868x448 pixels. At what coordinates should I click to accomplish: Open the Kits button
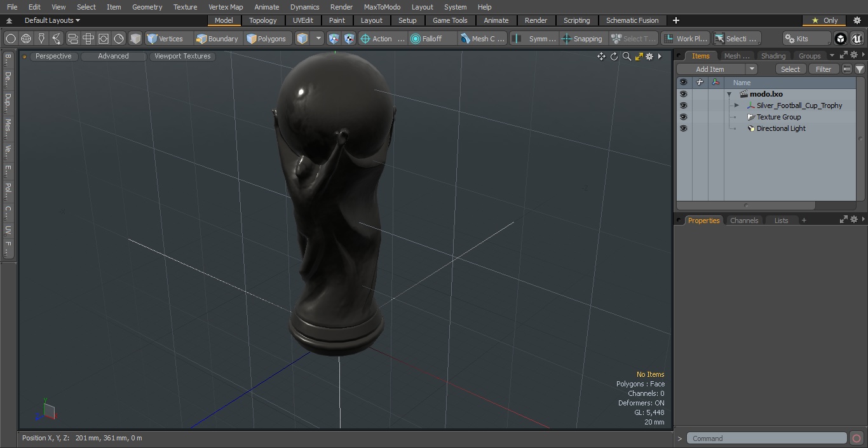pyautogui.click(x=806, y=39)
